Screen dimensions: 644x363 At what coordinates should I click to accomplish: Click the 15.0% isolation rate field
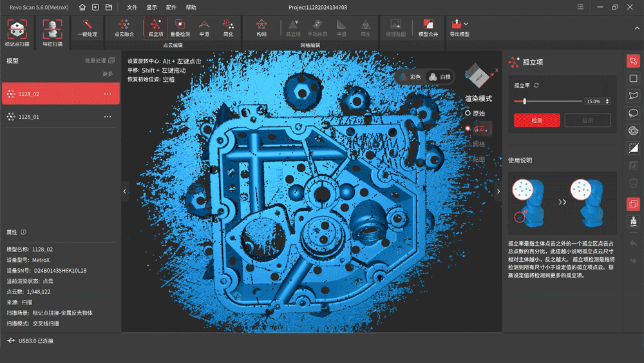594,101
